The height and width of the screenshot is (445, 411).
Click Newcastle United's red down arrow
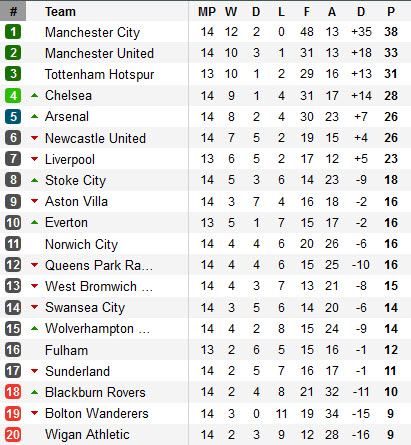(x=34, y=138)
